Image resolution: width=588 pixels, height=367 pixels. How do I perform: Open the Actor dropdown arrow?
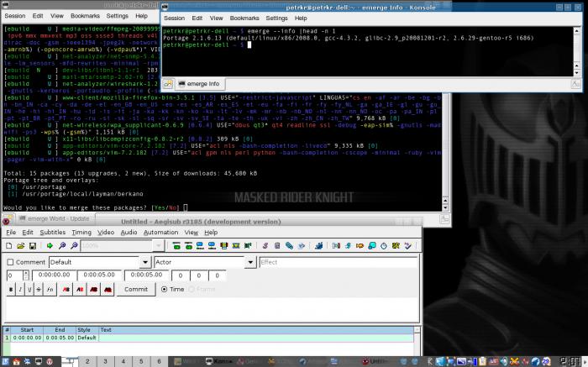click(x=250, y=262)
